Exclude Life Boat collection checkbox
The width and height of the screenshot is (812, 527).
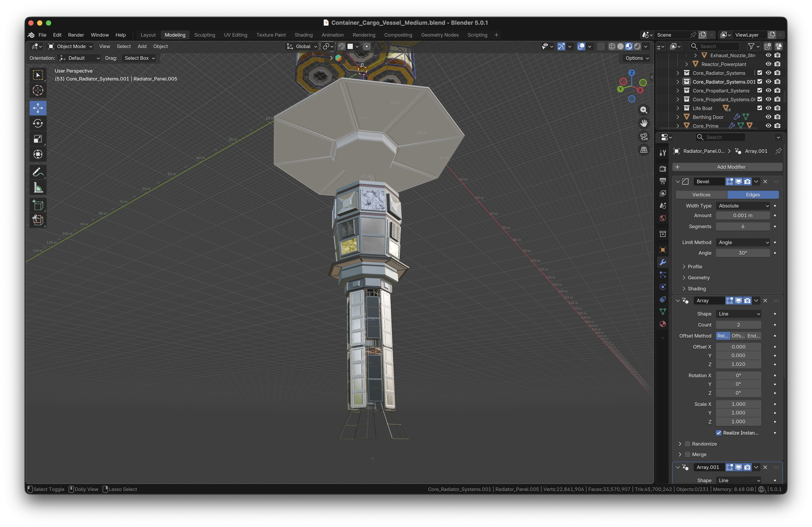point(759,108)
